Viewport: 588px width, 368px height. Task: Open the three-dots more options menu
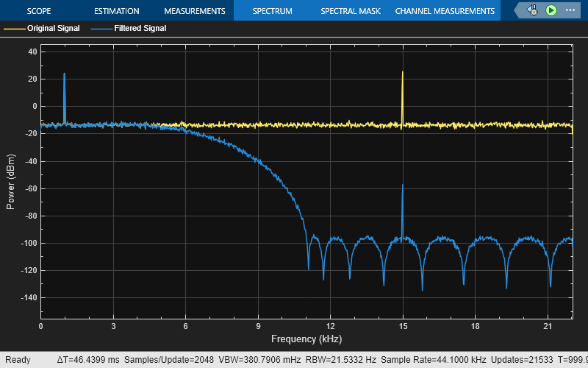pos(572,10)
